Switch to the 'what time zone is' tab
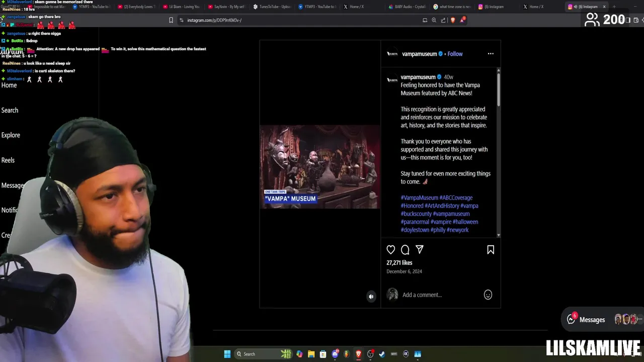644x362 pixels. pyautogui.click(x=452, y=7)
